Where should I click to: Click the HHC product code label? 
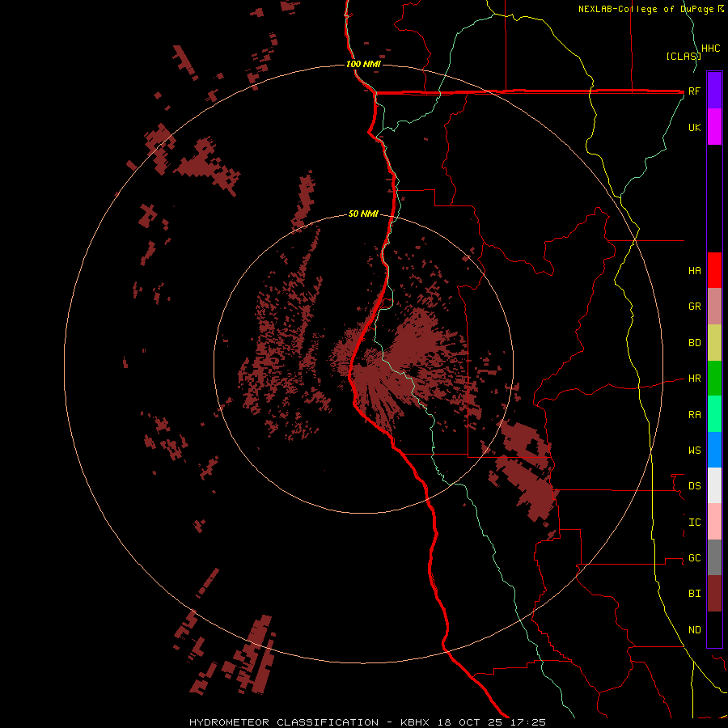pos(711,49)
